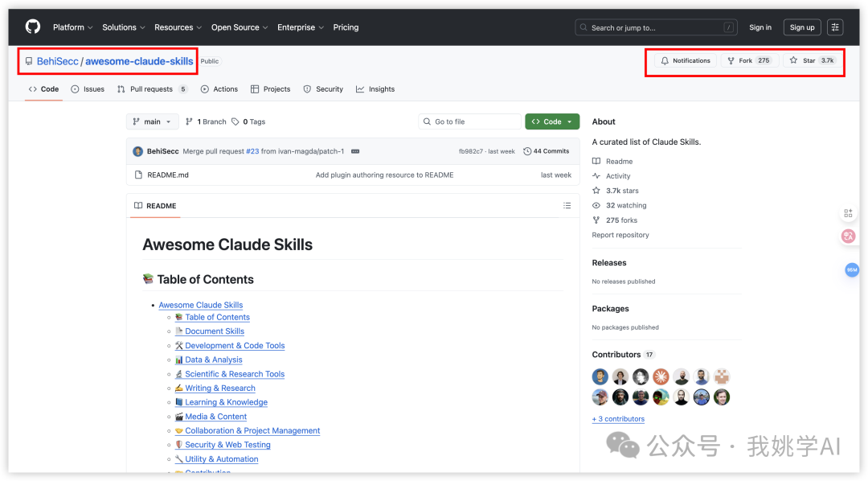868x481 pixels.
Task: Click the Notifications bell button
Action: (x=685, y=60)
